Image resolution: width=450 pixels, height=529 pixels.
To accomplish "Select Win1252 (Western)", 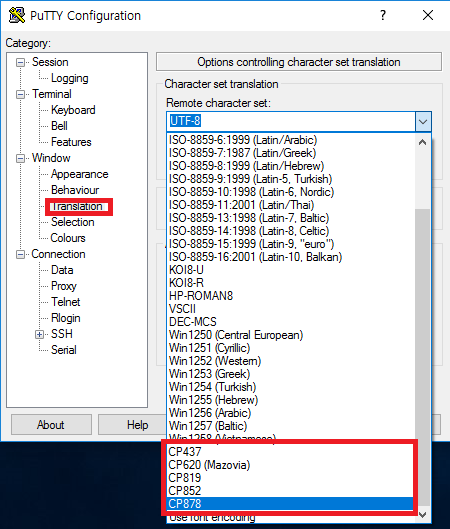I will 291,361.
